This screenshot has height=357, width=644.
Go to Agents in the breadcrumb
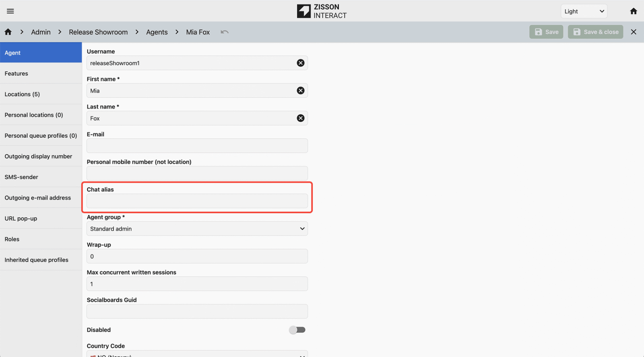(x=157, y=32)
